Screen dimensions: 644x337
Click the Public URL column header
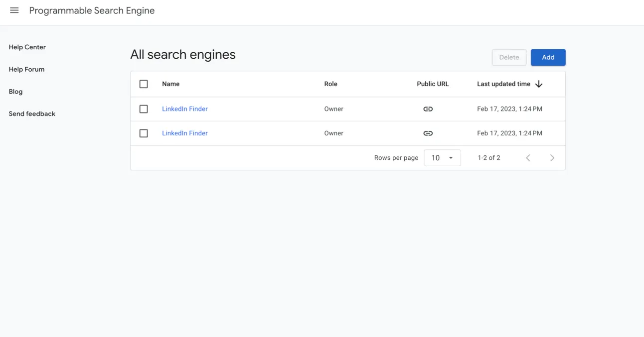(433, 84)
